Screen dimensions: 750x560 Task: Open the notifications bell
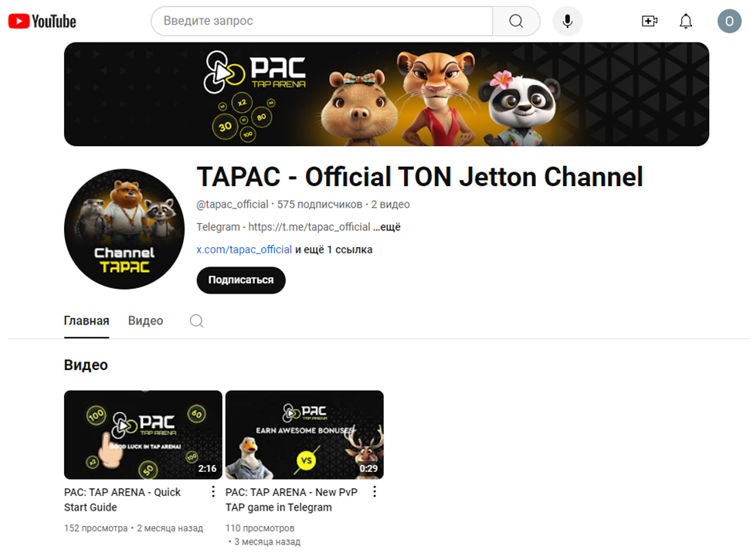pos(686,21)
